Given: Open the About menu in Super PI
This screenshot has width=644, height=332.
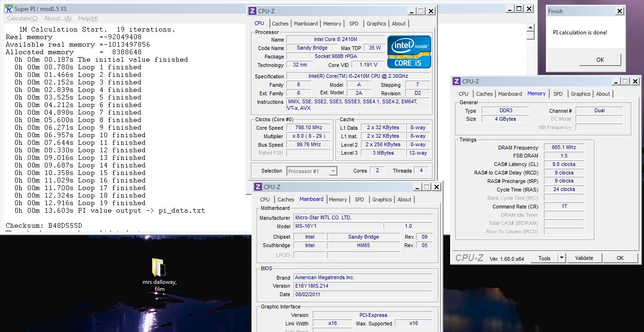Looking at the screenshot, I should coord(58,18).
